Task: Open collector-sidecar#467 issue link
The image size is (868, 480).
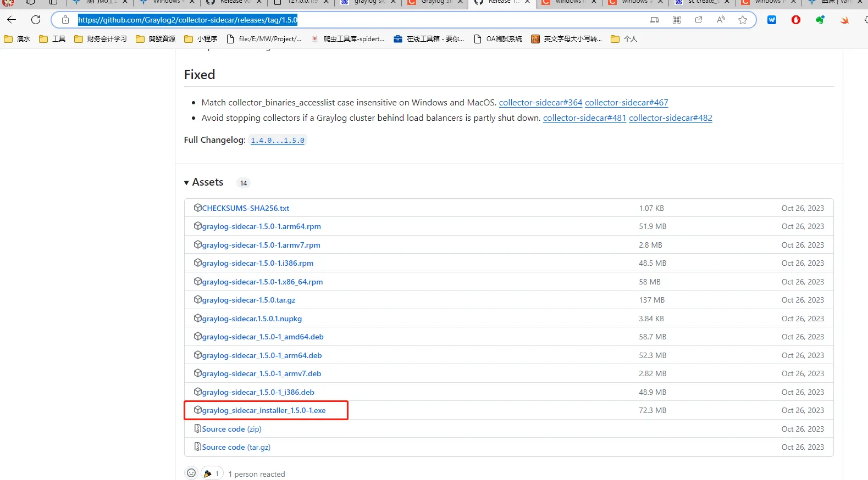Action: (x=627, y=103)
